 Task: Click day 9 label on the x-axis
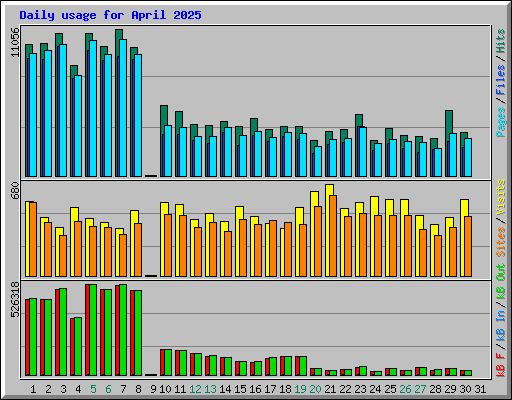[x=153, y=389]
